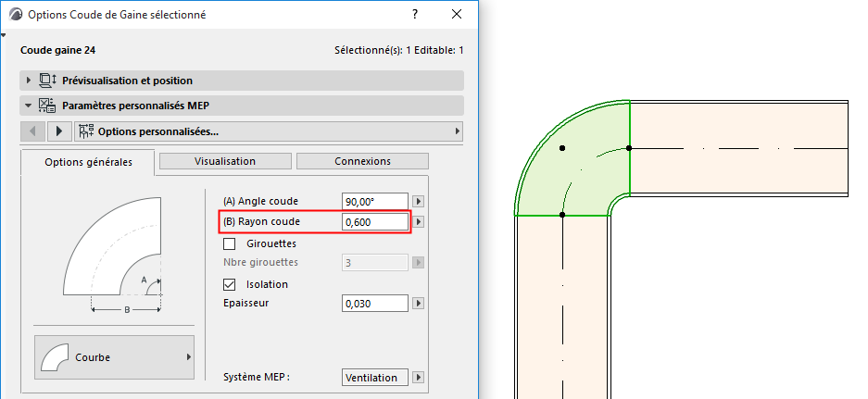Click the (A) Angle coude label

pos(260,202)
